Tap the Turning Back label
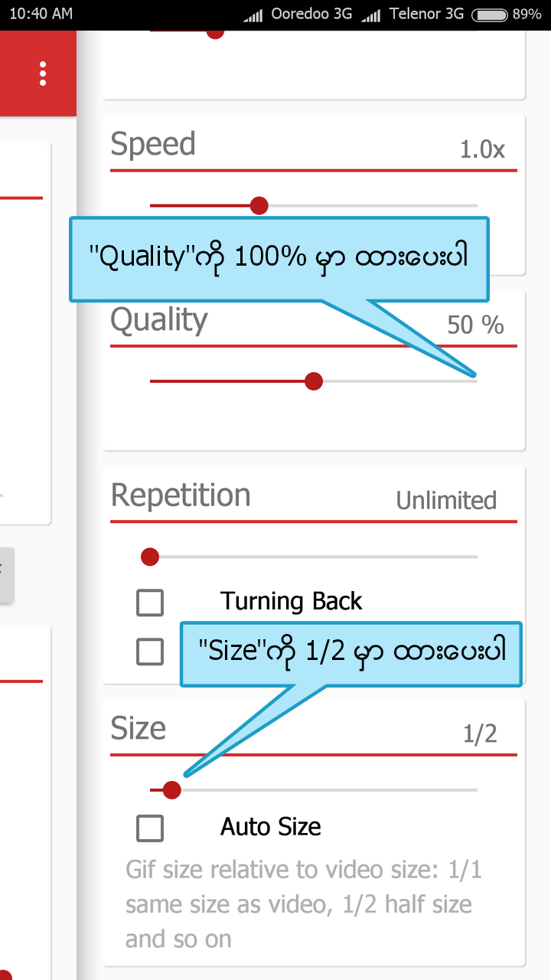The height and width of the screenshot is (980, 551). (x=292, y=602)
